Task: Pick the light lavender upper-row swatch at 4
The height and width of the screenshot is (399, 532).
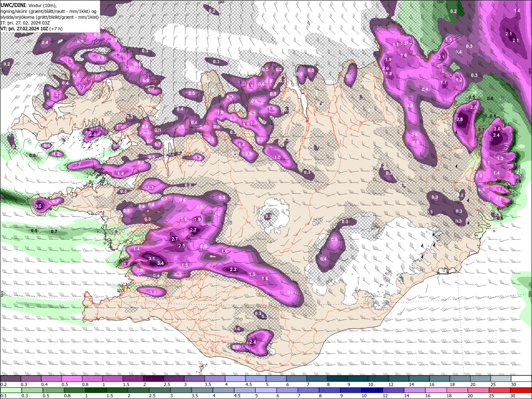Action: (235, 379)
